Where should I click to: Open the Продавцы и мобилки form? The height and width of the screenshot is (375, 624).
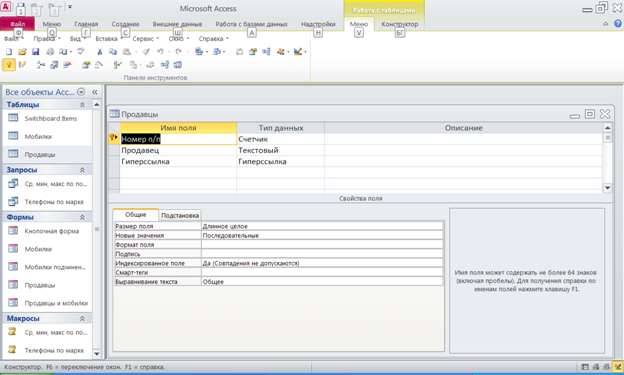tap(56, 303)
